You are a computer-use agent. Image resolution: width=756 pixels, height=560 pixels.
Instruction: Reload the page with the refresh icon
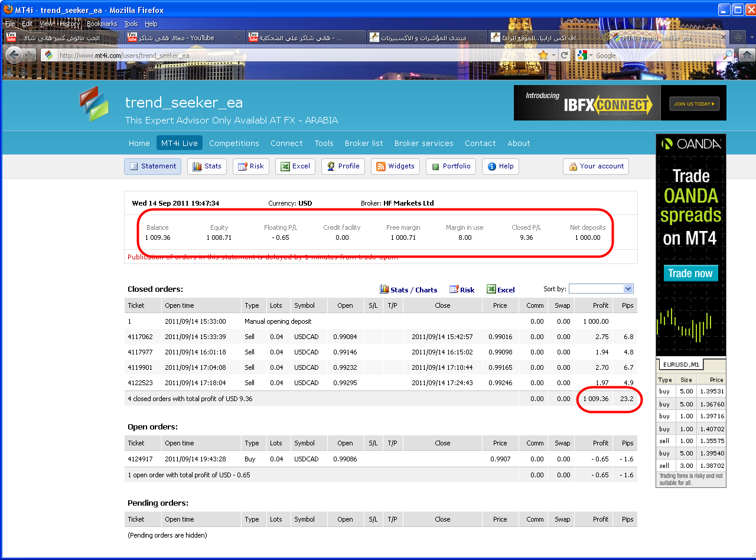tap(565, 55)
